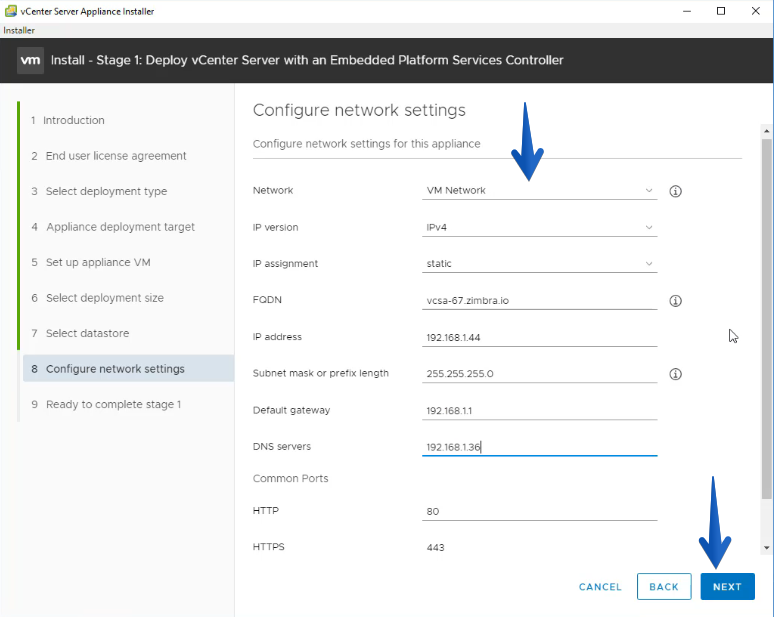Screen dimensions: 774x617
Task: Click the Common Ports heading
Action: pyautogui.click(x=290, y=478)
